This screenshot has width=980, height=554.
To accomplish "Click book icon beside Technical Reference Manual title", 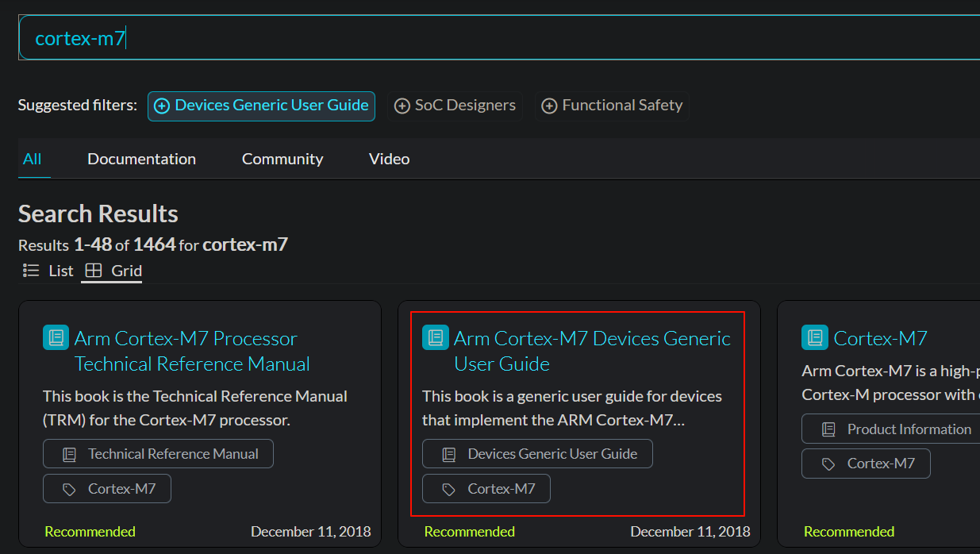I will click(56, 337).
